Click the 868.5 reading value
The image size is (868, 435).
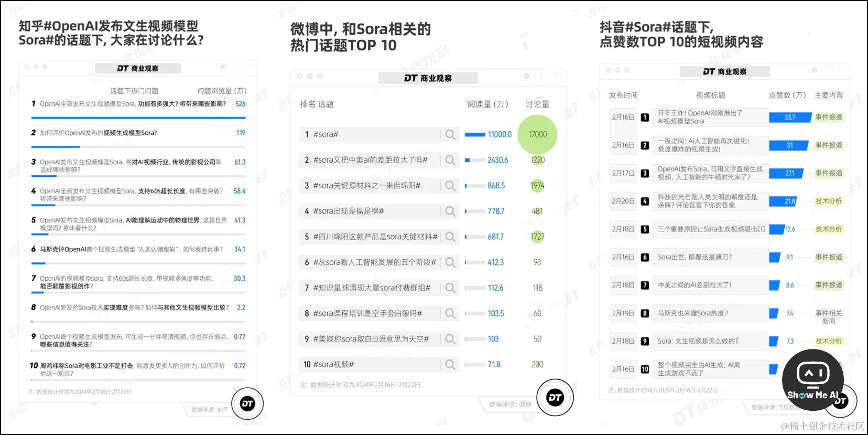coord(496,186)
